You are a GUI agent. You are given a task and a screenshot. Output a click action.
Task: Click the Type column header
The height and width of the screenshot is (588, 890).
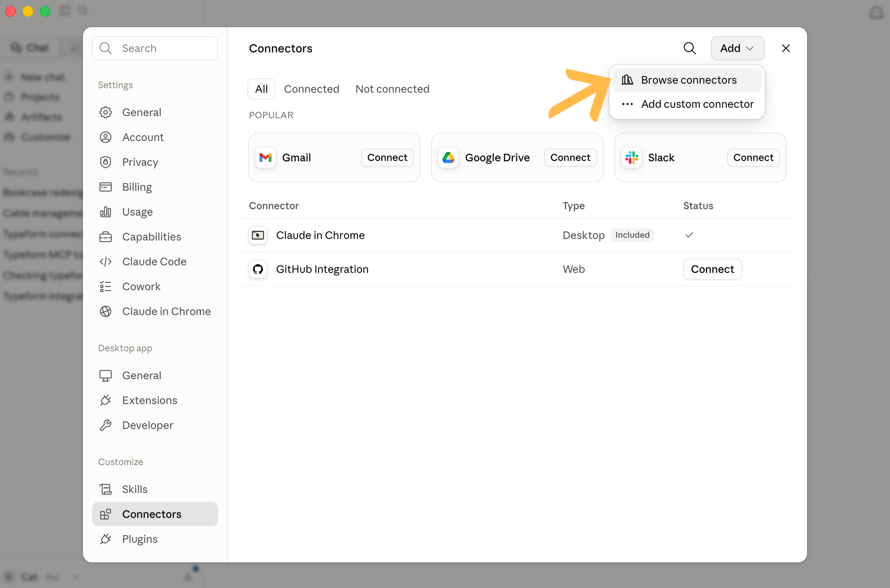(574, 206)
